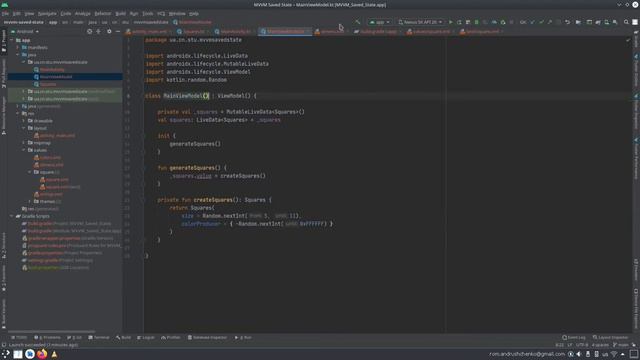The height and width of the screenshot is (360, 640).
Task: Switch to the activity_main.xml tab
Action: point(149,31)
